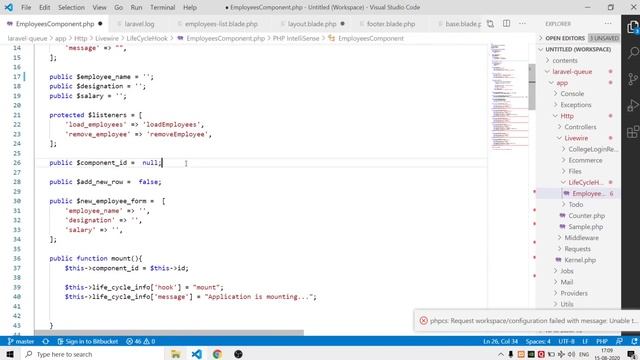Viewport: 640px width, 360px height.
Task: Open the Terminal menu
Action: (162, 7)
